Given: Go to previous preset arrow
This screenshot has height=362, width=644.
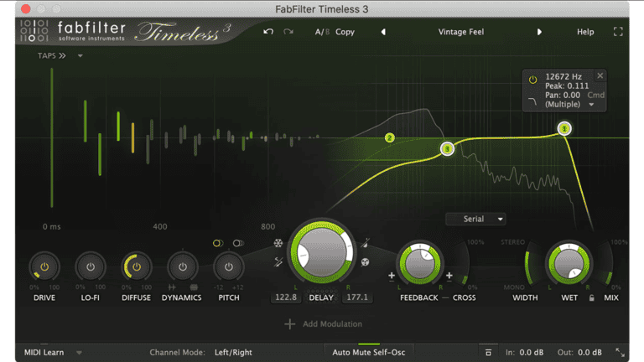Looking at the screenshot, I should [383, 32].
